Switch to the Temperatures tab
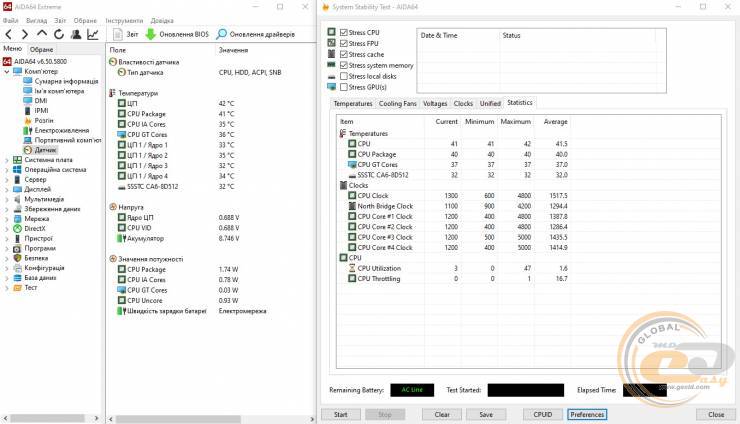The image size is (740, 424). (x=353, y=103)
